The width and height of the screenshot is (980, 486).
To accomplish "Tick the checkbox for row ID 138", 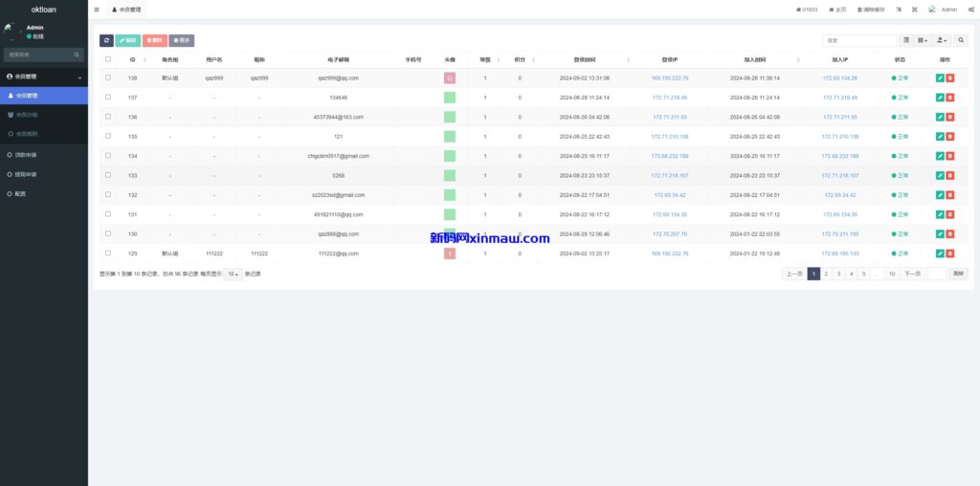I will tap(108, 77).
